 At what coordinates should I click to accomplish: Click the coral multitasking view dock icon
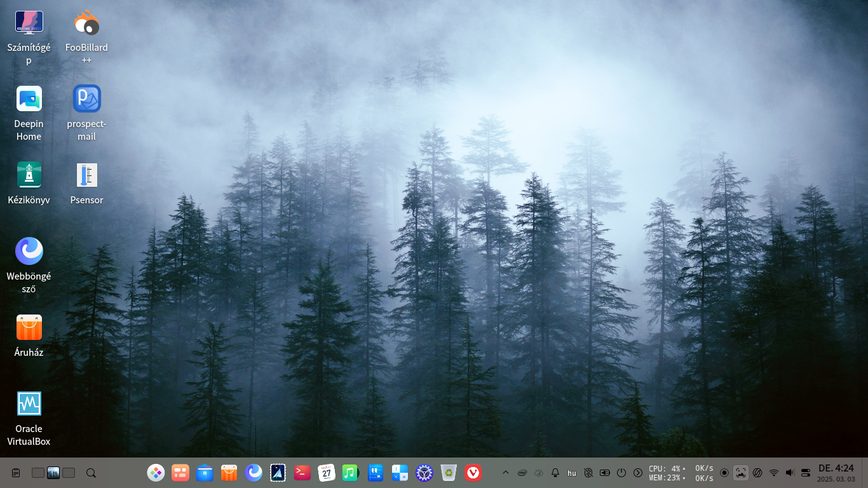(x=180, y=473)
